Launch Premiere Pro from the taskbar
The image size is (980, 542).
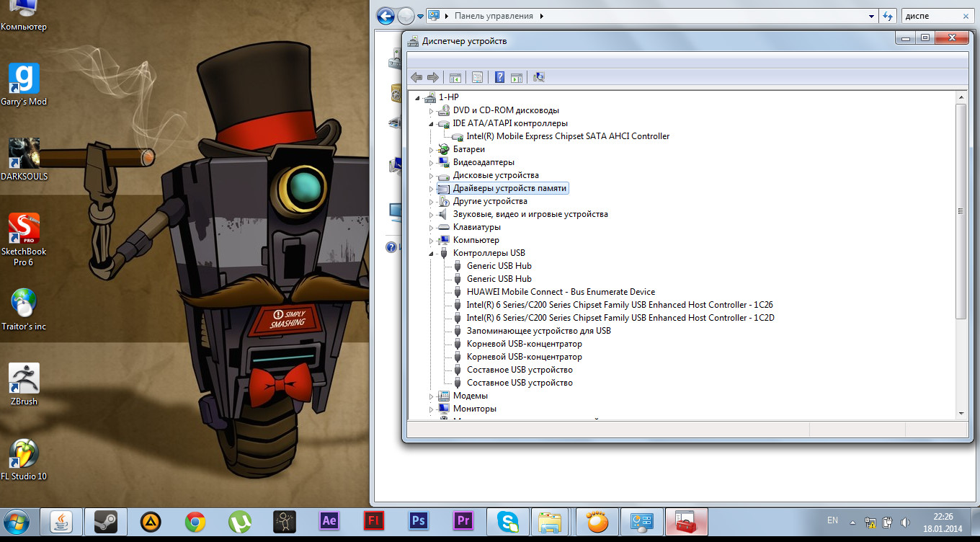click(463, 521)
